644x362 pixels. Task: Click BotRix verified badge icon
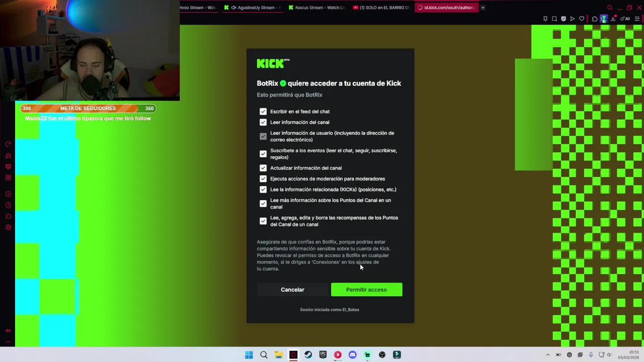pos(283,83)
